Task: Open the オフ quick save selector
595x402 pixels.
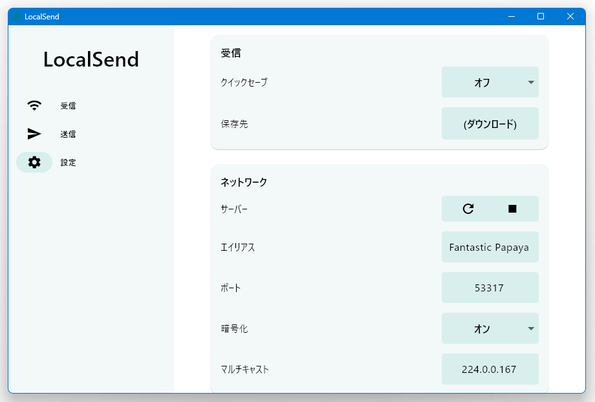Action: click(x=490, y=82)
